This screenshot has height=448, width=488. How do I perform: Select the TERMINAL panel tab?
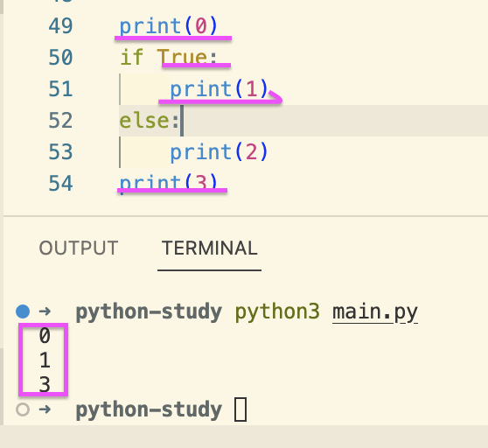(209, 248)
